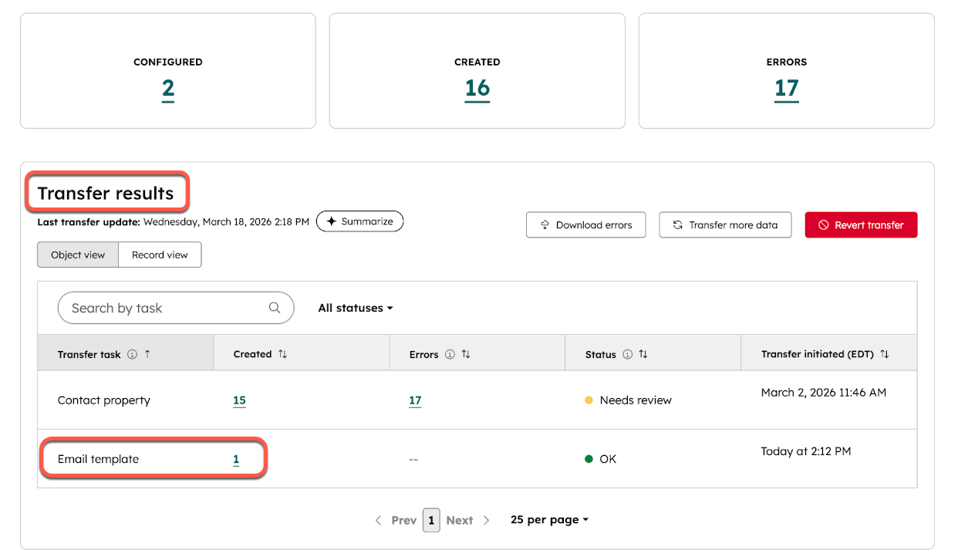958x560 pixels.
Task: Click Transfer more data button
Action: (725, 225)
